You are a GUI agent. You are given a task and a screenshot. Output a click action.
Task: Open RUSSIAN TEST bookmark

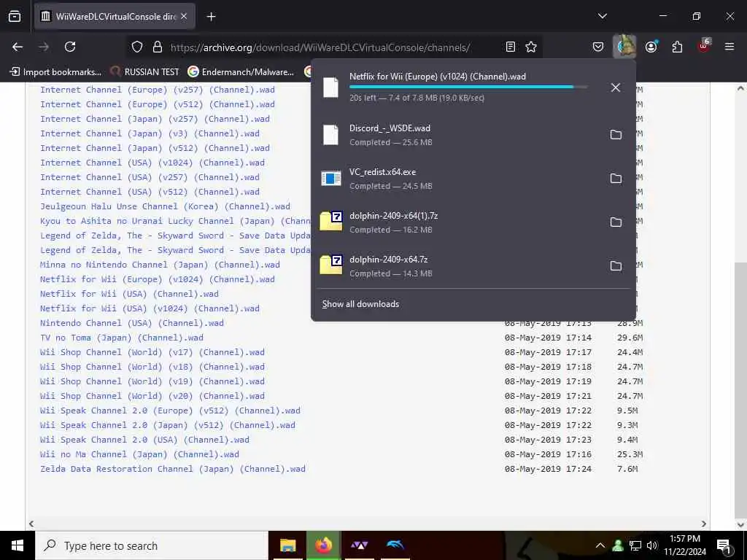pyautogui.click(x=145, y=72)
